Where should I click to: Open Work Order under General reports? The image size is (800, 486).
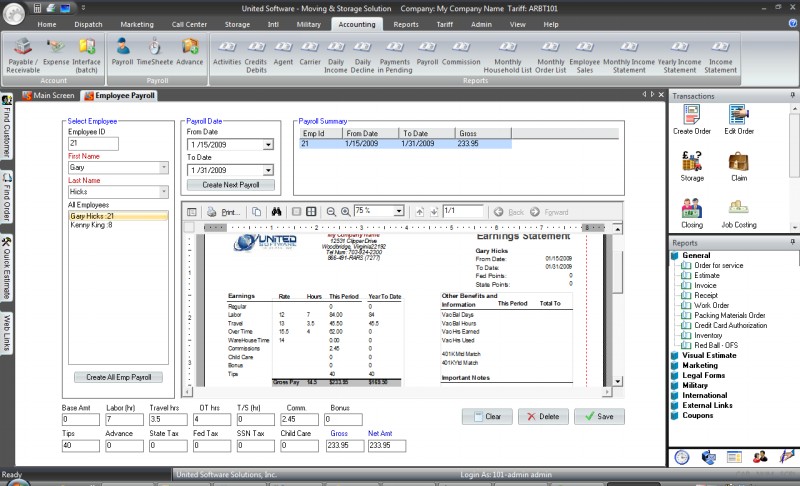click(x=711, y=305)
